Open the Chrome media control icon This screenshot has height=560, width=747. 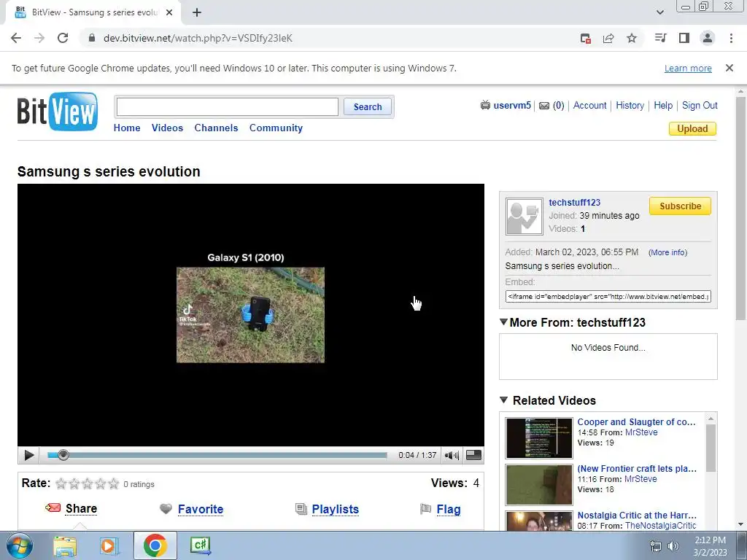pos(660,38)
